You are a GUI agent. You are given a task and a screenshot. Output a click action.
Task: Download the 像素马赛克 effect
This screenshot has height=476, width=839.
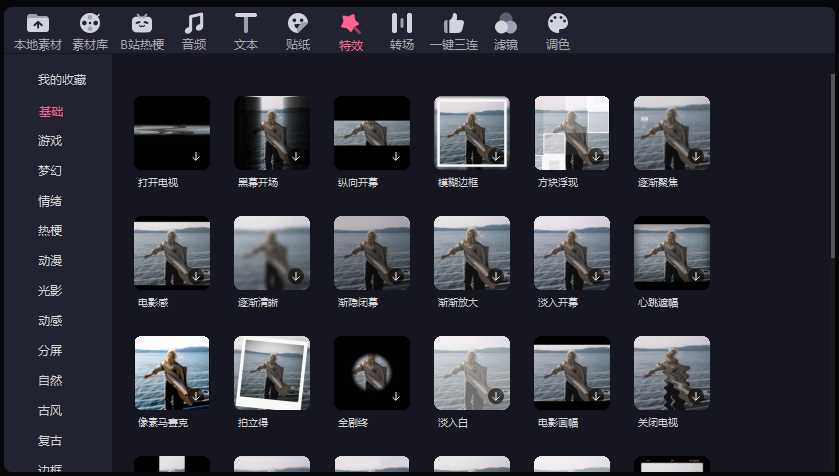pos(196,396)
